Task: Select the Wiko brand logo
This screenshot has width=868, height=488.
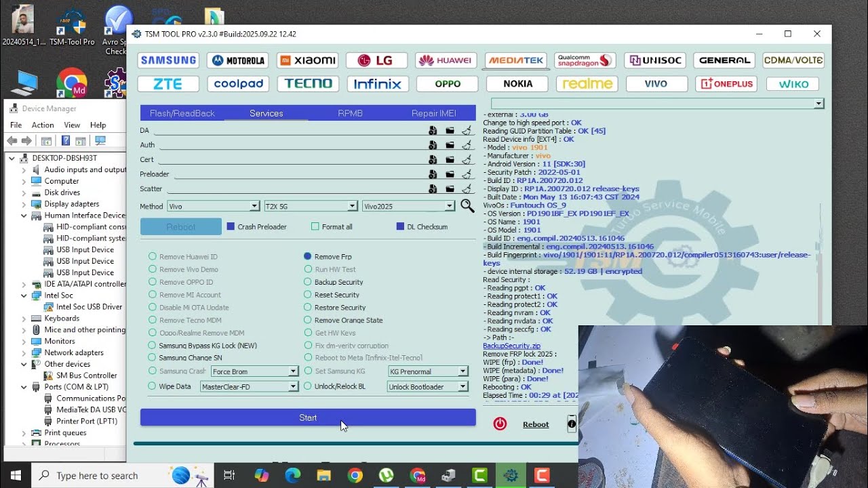Action: tap(794, 84)
